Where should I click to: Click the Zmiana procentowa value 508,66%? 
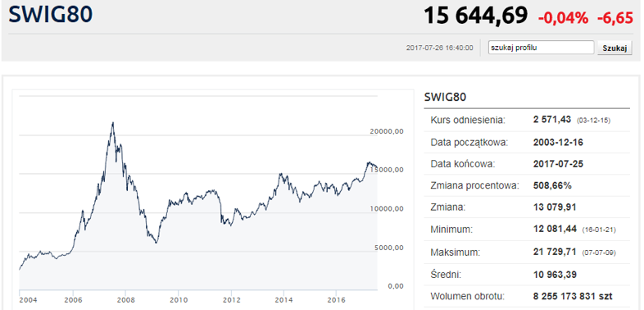[x=552, y=185]
